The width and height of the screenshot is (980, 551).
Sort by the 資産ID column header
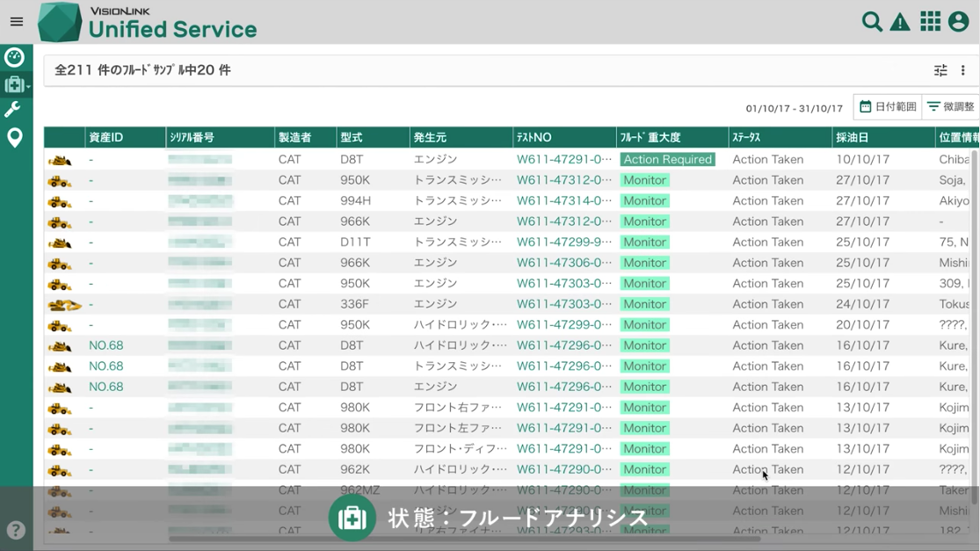click(x=106, y=138)
